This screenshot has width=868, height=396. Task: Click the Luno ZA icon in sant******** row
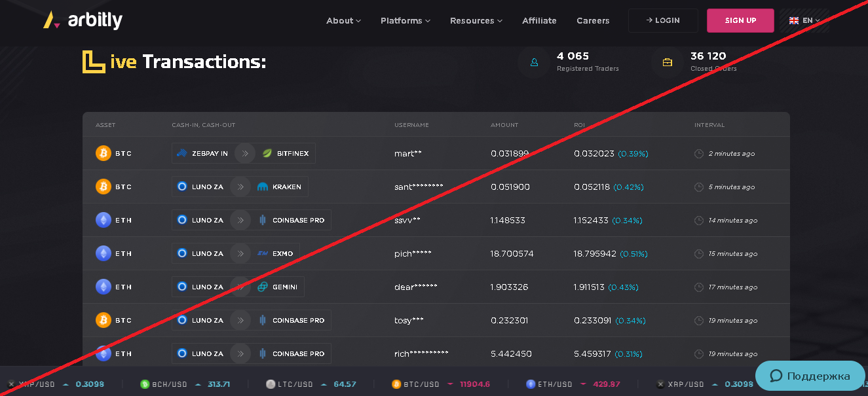click(x=182, y=187)
